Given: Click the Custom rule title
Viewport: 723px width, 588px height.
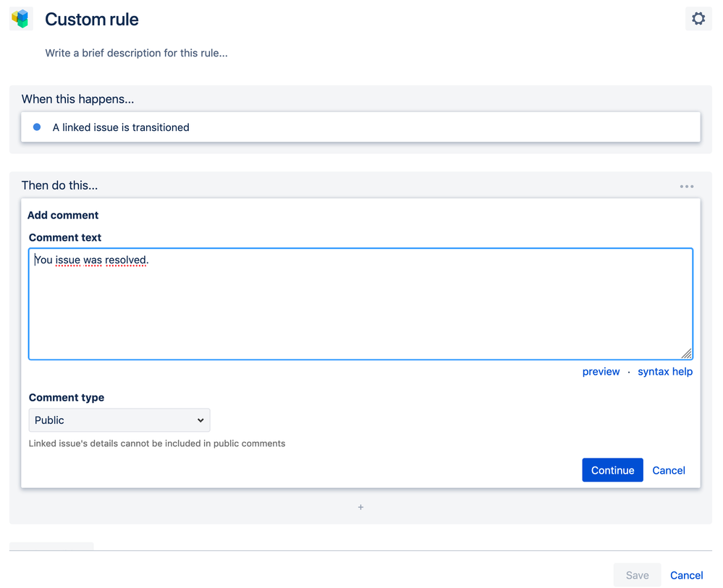Looking at the screenshot, I should click(92, 20).
